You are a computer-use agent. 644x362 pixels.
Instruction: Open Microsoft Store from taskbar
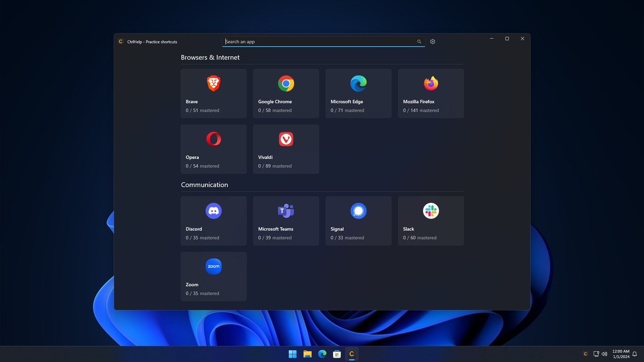[337, 354]
